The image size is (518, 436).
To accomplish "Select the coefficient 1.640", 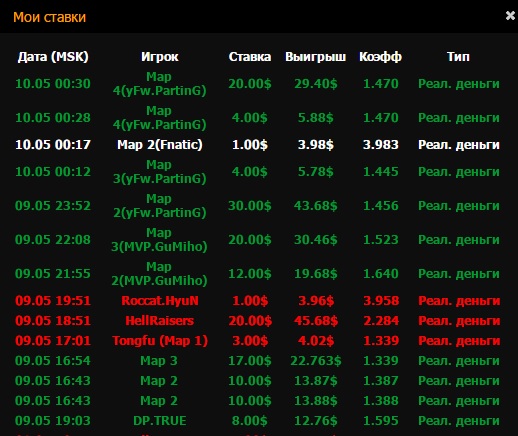I will click(x=380, y=274).
